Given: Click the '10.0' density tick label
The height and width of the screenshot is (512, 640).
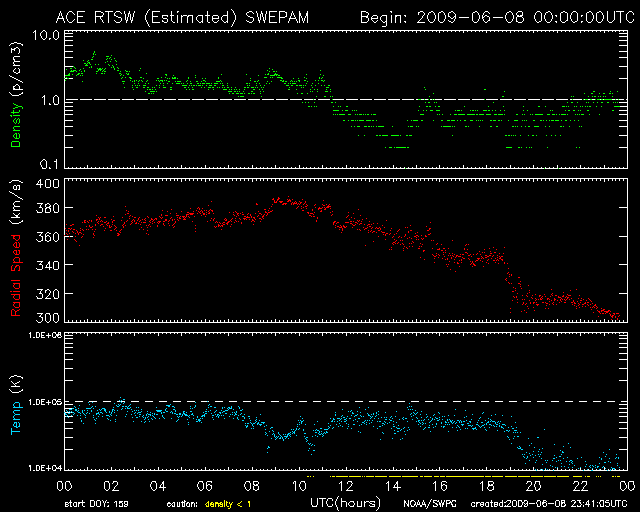Looking at the screenshot, I should (46, 35).
